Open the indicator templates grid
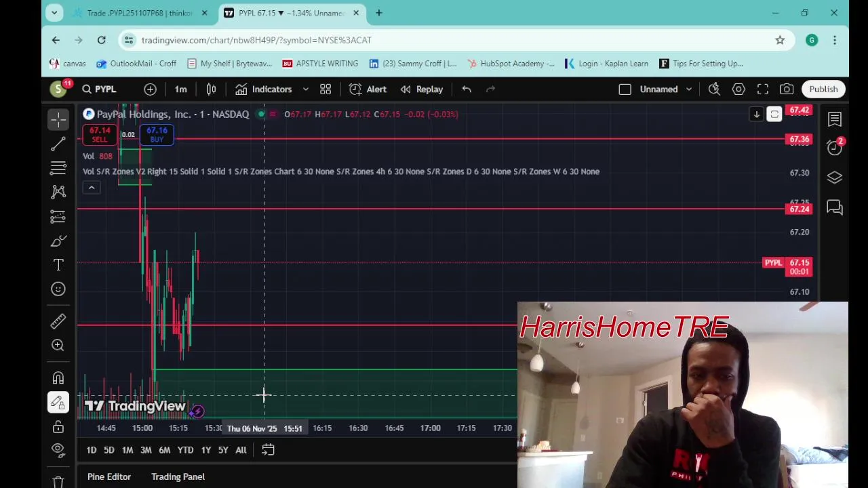868x488 pixels. pos(325,89)
